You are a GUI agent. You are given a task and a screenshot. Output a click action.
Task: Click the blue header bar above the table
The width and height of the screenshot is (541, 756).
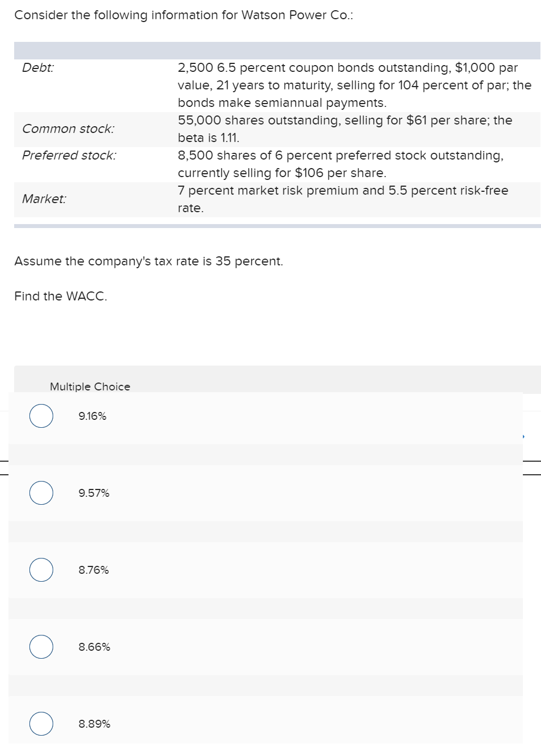pyautogui.click(x=277, y=50)
